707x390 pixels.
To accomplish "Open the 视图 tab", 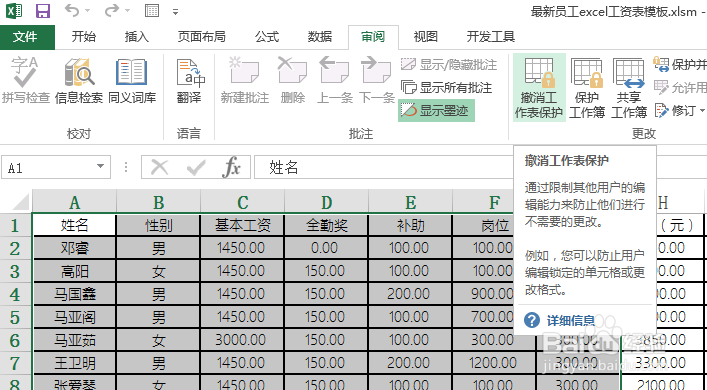I will coord(426,37).
